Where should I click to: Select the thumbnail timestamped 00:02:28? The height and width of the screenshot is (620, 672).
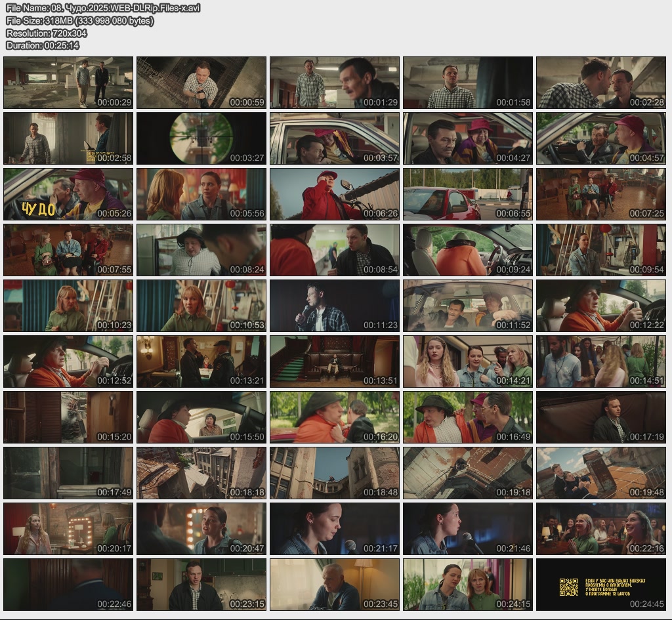coord(600,83)
